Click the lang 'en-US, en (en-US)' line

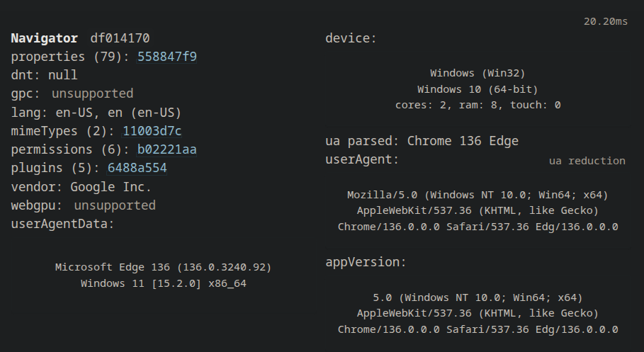(96, 113)
